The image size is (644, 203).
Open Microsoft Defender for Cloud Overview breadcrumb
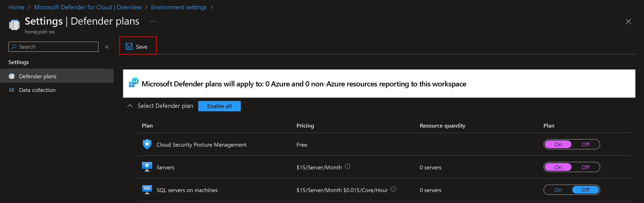click(x=87, y=7)
